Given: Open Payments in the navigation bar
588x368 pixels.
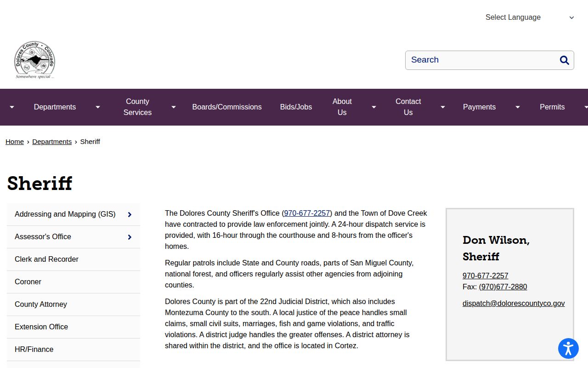Looking at the screenshot, I should pyautogui.click(x=479, y=107).
